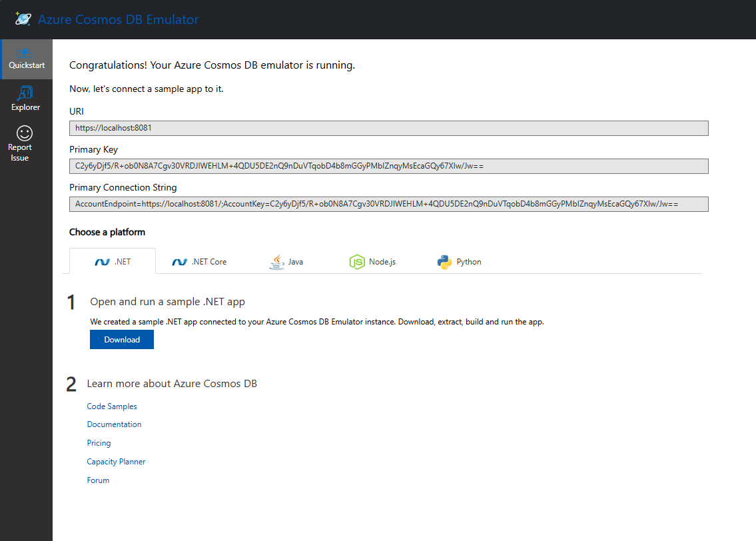Click the 'URI' label

click(76, 111)
